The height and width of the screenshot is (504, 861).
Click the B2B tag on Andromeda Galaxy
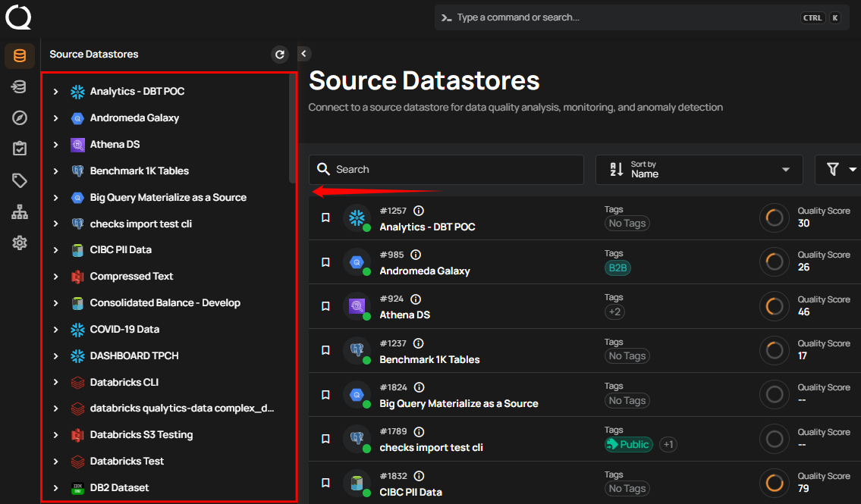click(x=617, y=268)
